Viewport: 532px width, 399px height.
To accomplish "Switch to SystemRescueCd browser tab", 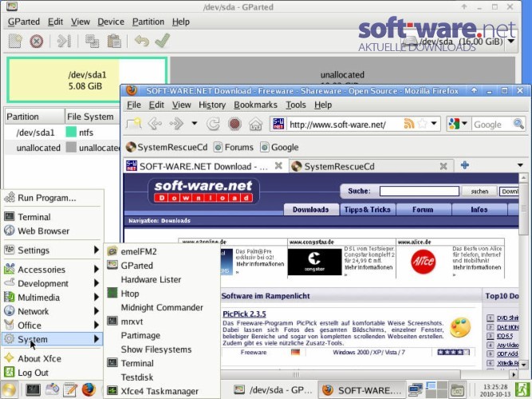I will click(x=372, y=166).
